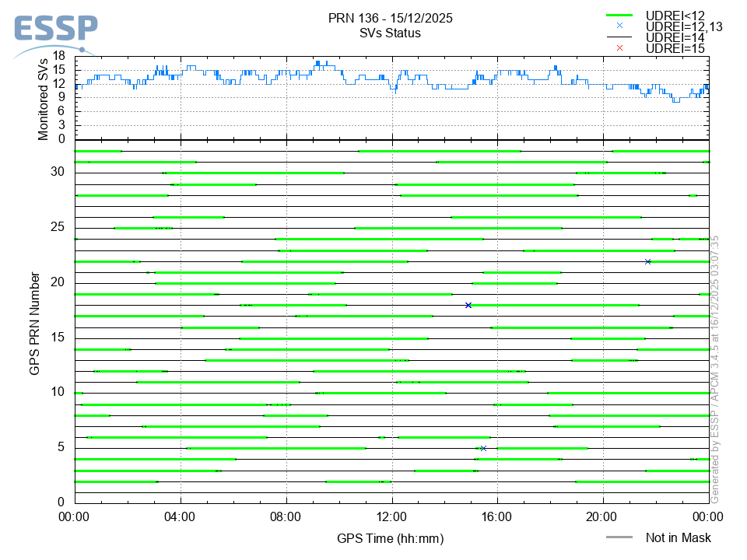This screenshot has height=560, width=747.
Task: Click the 'GPS PRN Number' vertical axis label
Action: coord(35,324)
